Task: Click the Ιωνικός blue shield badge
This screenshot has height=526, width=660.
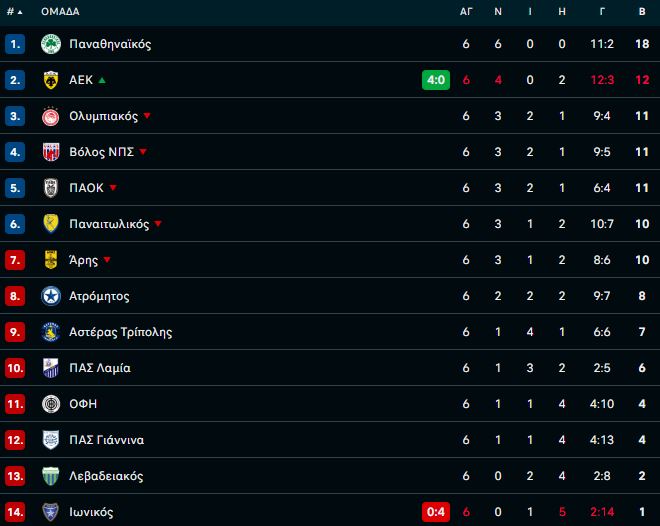Action: click(51, 512)
